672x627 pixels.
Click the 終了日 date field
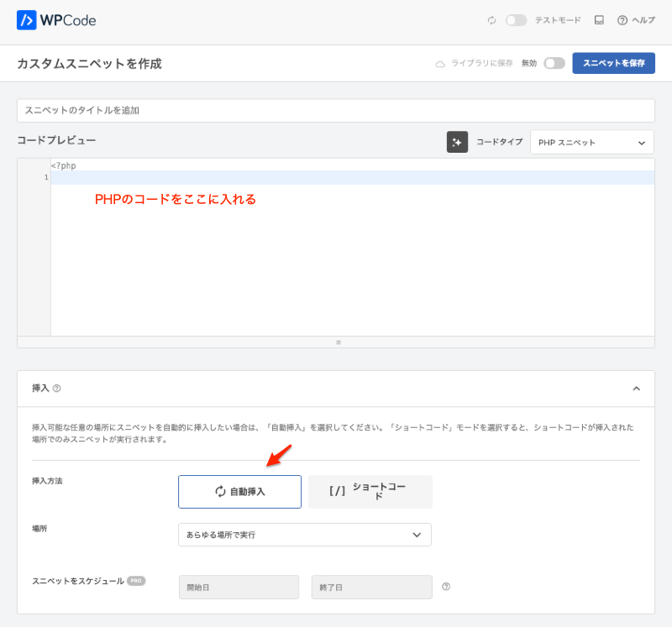pyautogui.click(x=371, y=588)
